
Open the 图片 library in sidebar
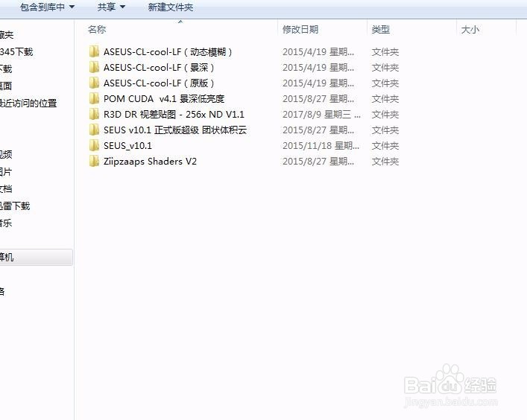tap(6, 171)
